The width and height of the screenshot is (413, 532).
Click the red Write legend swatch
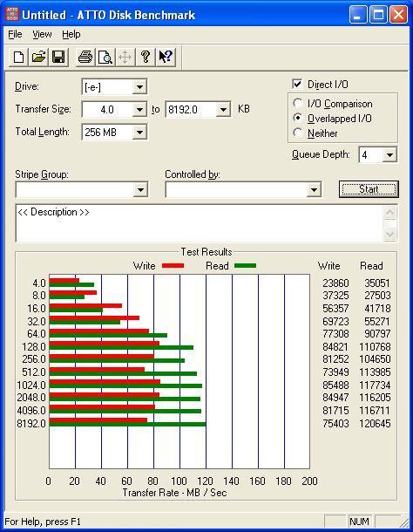click(173, 266)
